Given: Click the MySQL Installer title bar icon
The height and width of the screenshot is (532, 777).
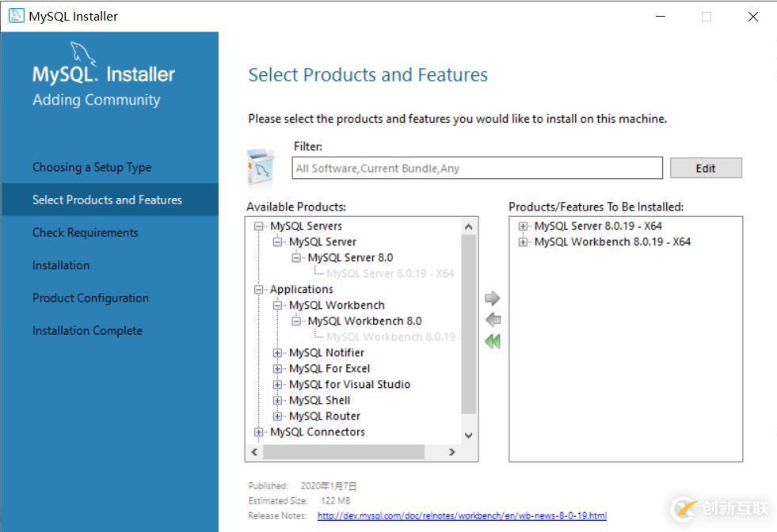Looking at the screenshot, I should point(17,15).
